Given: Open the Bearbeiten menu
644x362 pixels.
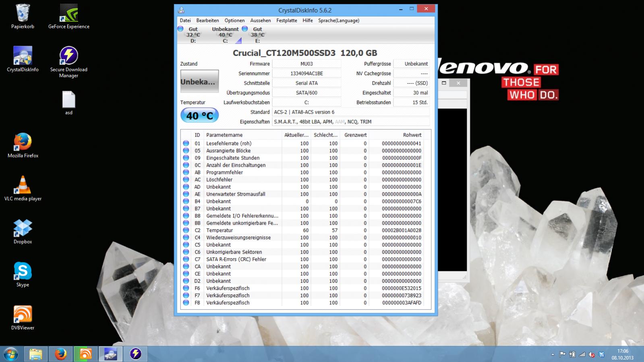Looking at the screenshot, I should pyautogui.click(x=207, y=21).
